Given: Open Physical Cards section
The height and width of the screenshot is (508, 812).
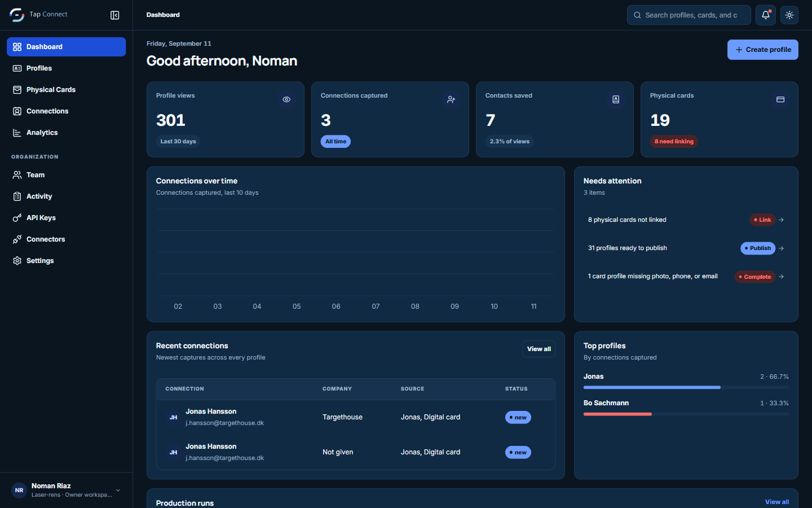Looking at the screenshot, I should coord(66,90).
